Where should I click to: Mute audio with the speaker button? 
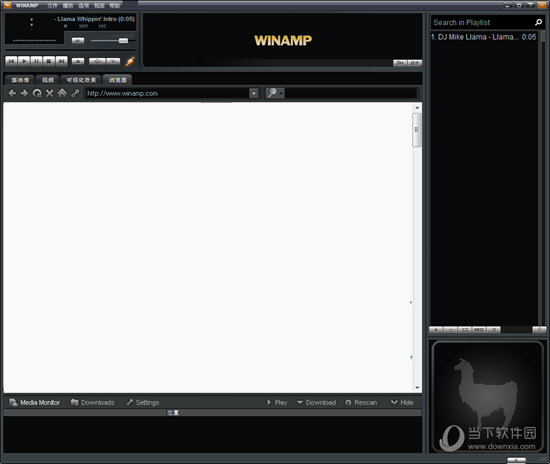78,41
